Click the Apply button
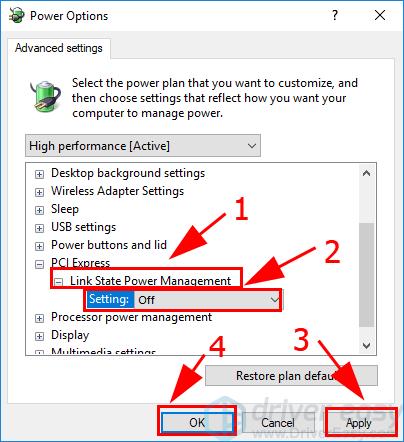This screenshot has height=442, width=404. pyautogui.click(x=360, y=423)
